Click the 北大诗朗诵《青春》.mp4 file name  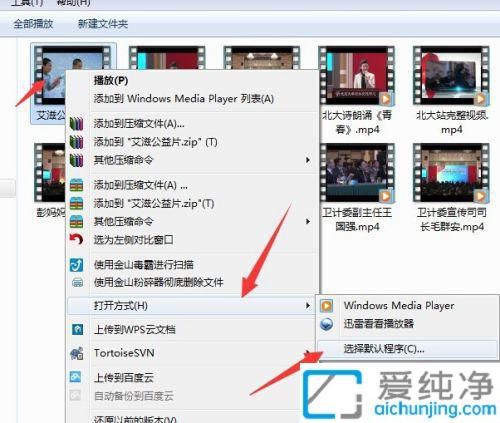coord(357,122)
